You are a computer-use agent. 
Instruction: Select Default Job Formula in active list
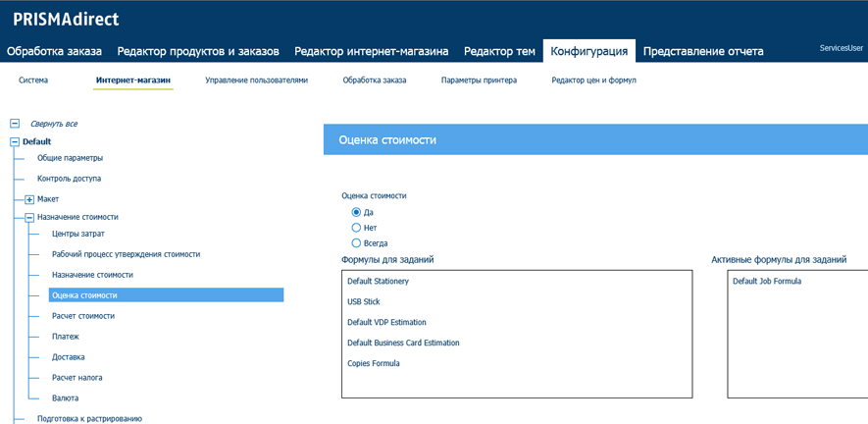click(x=767, y=281)
